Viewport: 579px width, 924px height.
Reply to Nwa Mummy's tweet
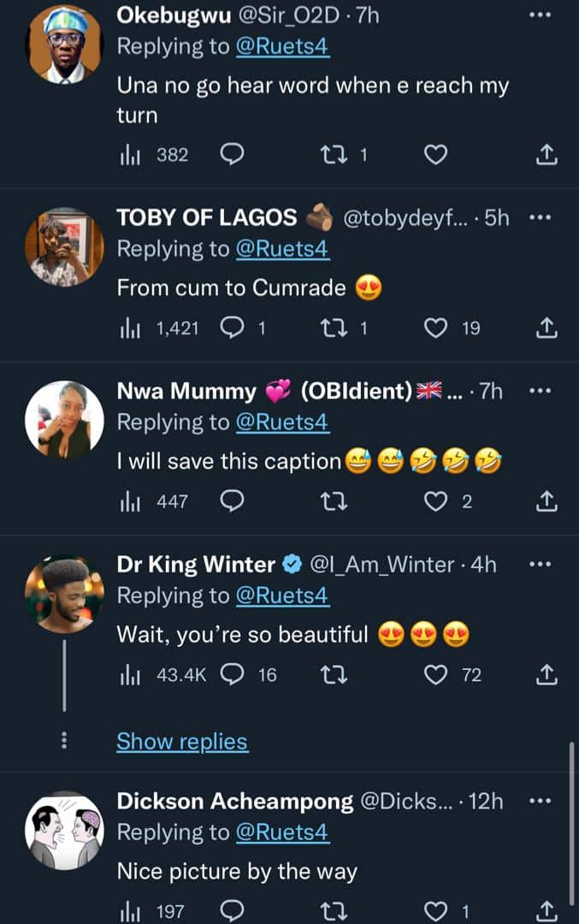(232, 501)
